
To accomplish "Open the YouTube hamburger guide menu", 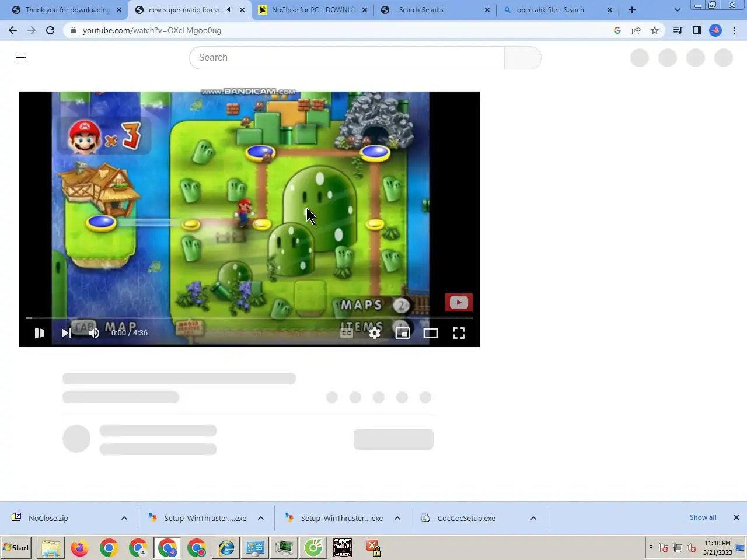I will tap(21, 57).
